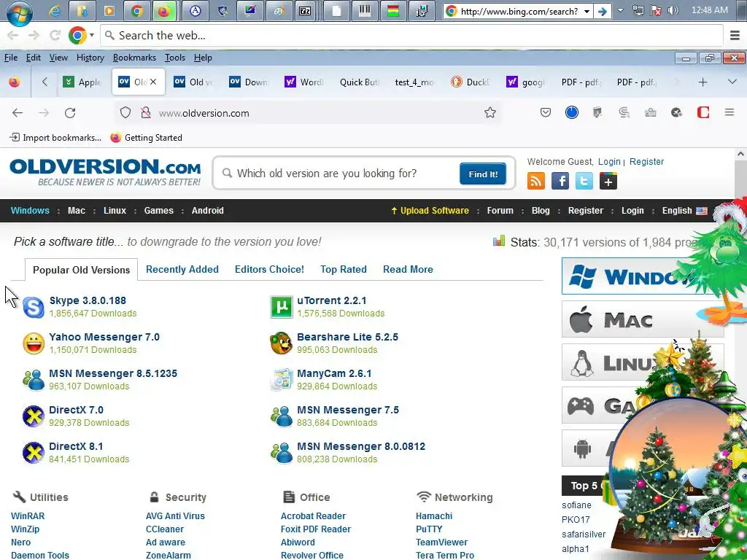Open Skype 3.8.0.188 download link
This screenshot has height=560, width=747.
pyautogui.click(x=88, y=300)
